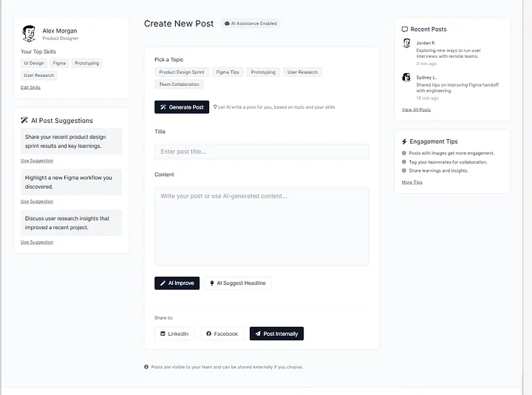Click the info icon beside the visibility note
The width and height of the screenshot is (532, 395).
pyautogui.click(x=146, y=367)
